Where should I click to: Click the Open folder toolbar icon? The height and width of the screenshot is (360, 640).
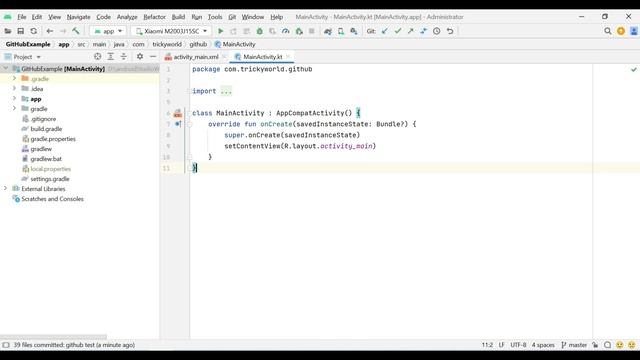click(8, 31)
